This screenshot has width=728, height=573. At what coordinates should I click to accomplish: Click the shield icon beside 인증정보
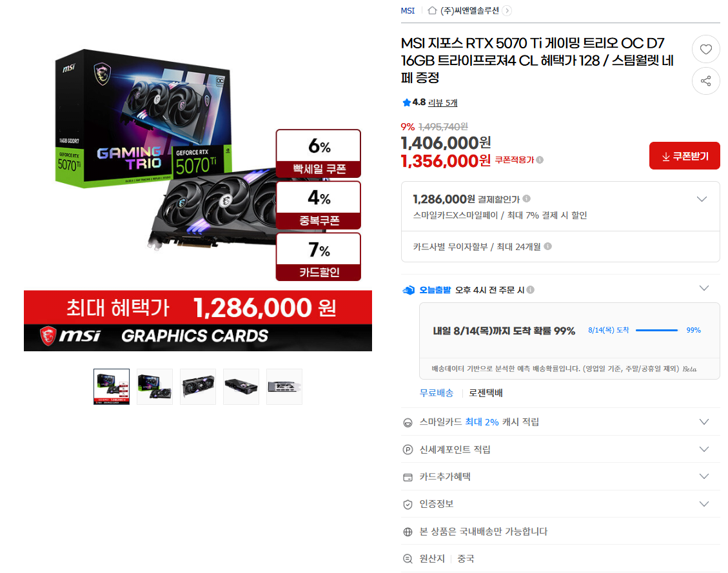coord(407,504)
